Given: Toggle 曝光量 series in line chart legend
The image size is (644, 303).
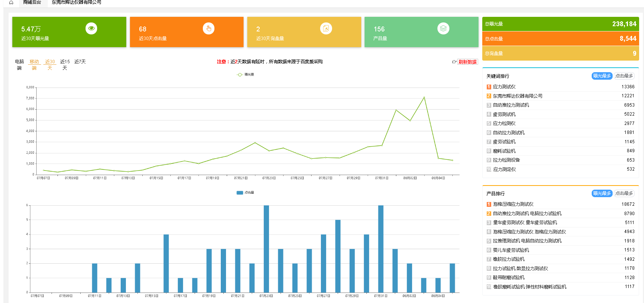Looking at the screenshot, I should point(245,75).
